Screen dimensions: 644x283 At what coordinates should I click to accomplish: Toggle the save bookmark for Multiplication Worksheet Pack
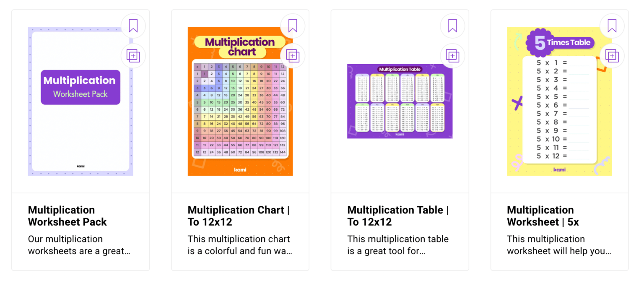[133, 26]
